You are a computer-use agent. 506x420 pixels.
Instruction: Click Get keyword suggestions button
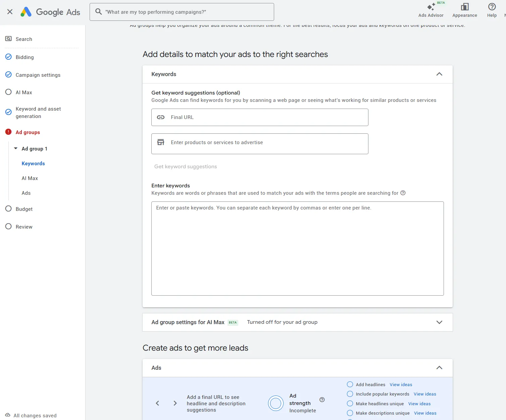[186, 167]
